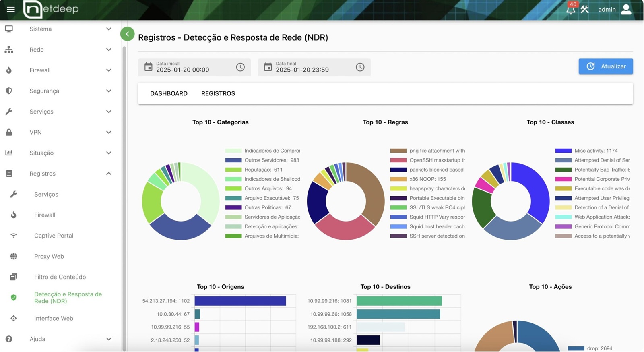Toggle drop: 2694 legend entry
The image size is (644, 352).
tap(590, 348)
